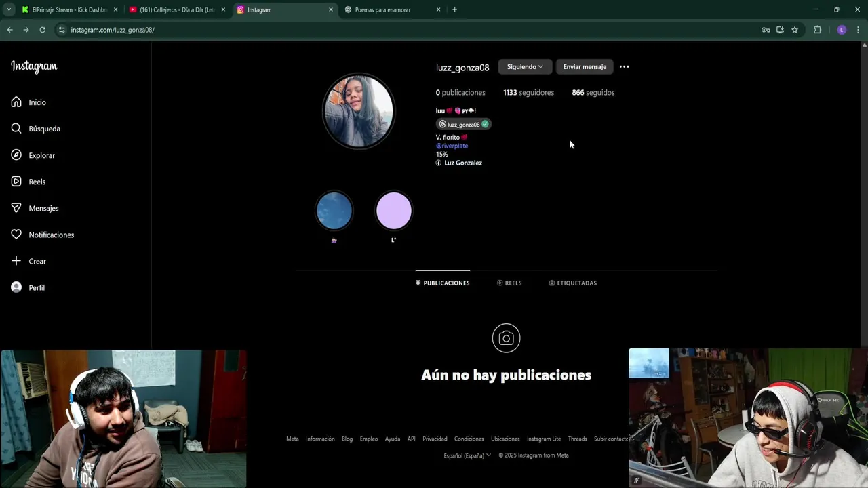Click the Instagram logo in sidebar

(34, 66)
